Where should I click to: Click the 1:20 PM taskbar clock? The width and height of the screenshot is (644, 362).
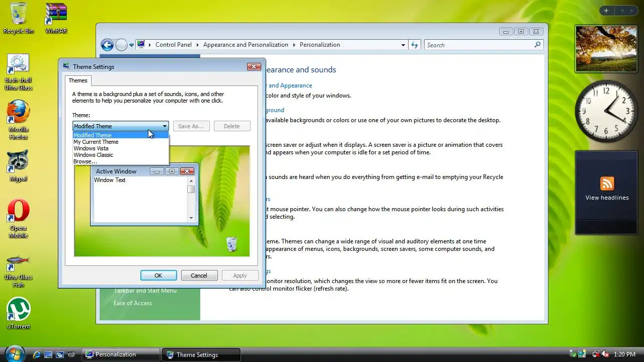624,354
